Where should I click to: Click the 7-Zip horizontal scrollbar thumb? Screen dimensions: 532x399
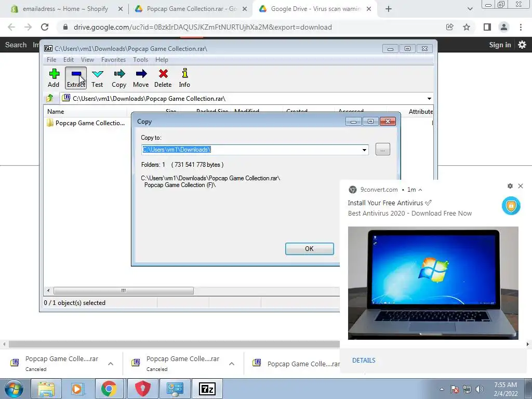point(124,290)
